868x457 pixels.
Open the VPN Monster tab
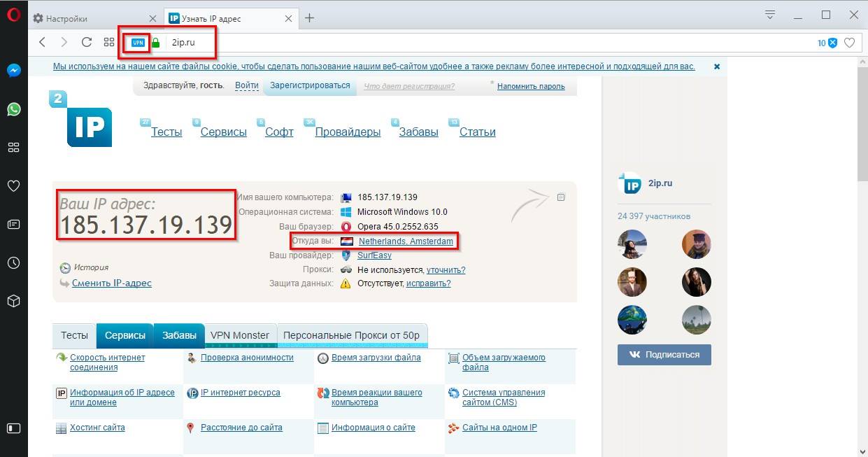point(240,336)
